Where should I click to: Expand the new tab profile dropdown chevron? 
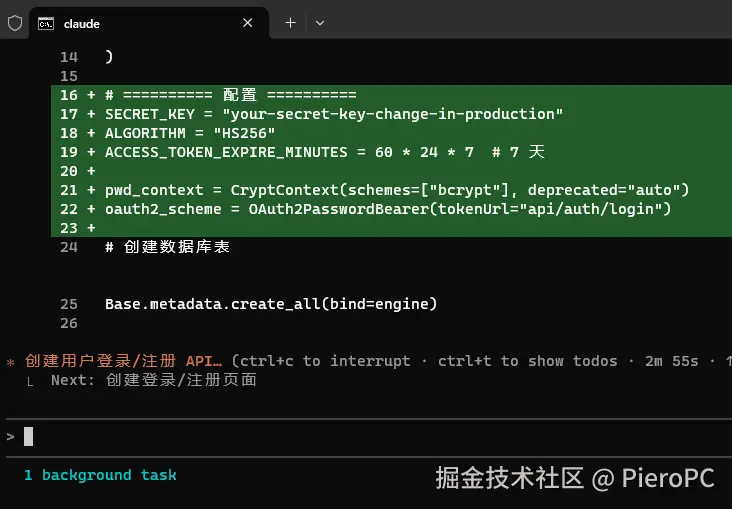[x=320, y=23]
